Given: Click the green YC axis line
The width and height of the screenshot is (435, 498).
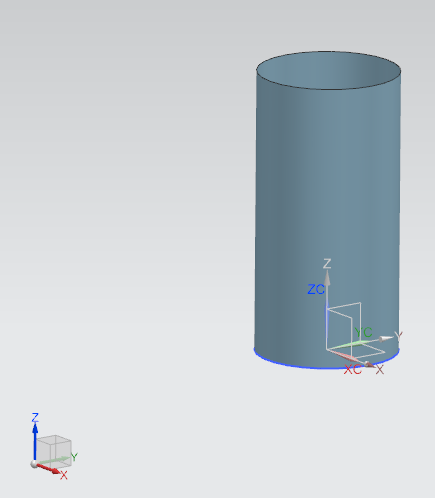Looking at the screenshot, I should [x=349, y=345].
